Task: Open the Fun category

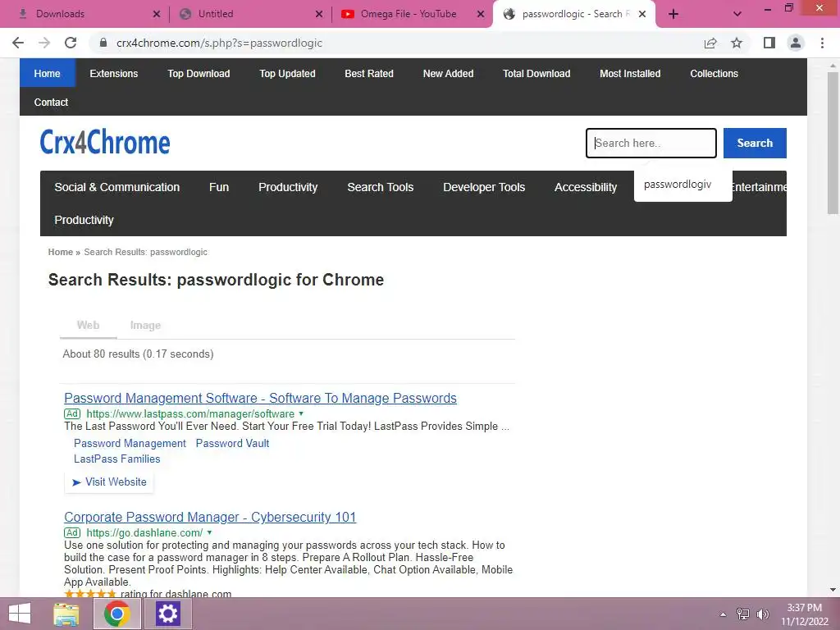Action: click(x=218, y=187)
